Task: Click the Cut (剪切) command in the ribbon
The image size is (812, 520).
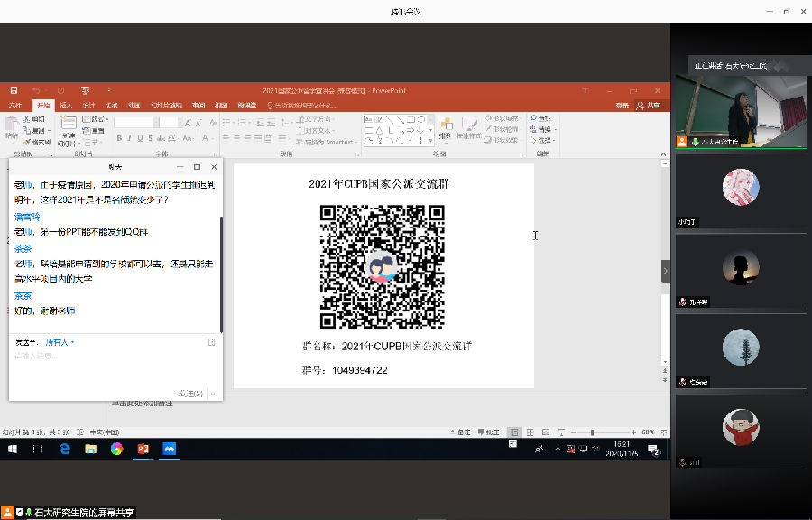Action: (34, 119)
